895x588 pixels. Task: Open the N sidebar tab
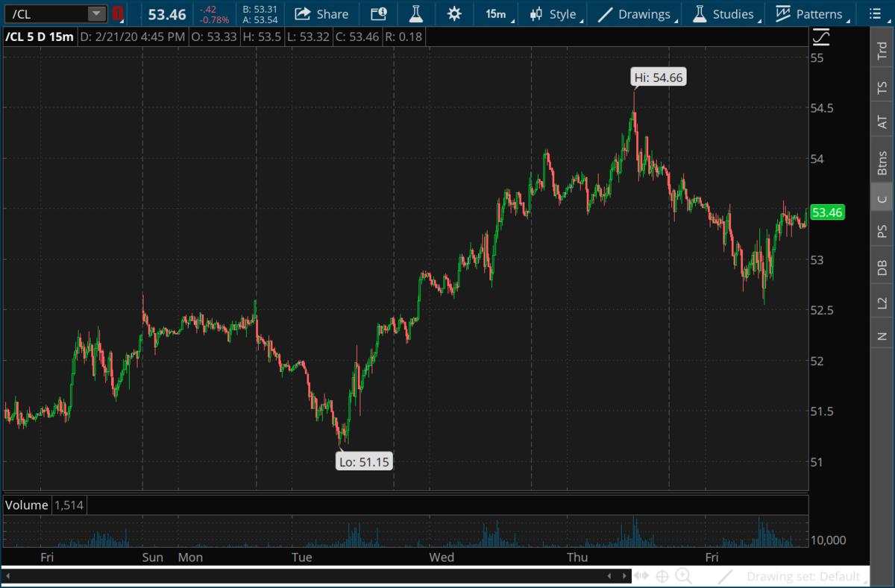[x=882, y=335]
